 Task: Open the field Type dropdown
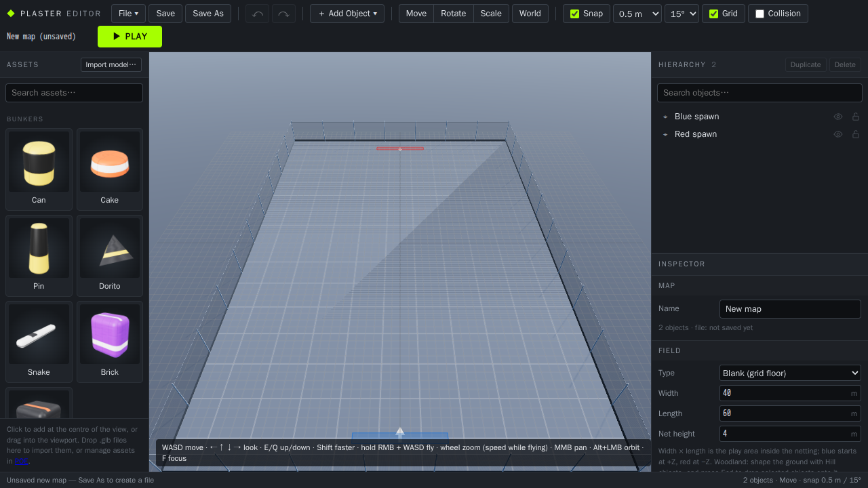tap(790, 373)
